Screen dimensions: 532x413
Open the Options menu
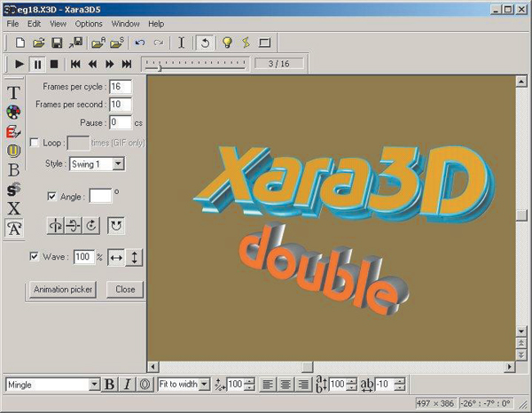tap(89, 24)
